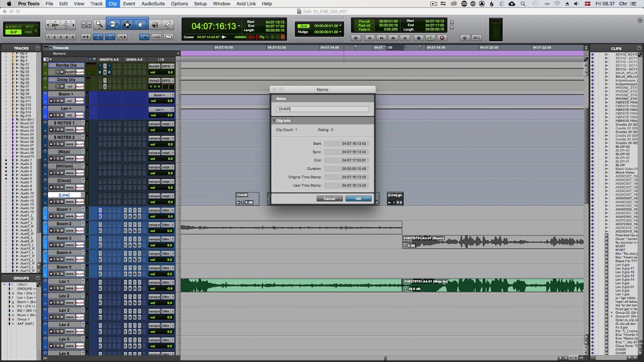Screen dimensions: 644x362
Task: Select Slip edit mode
Action: 14,32
